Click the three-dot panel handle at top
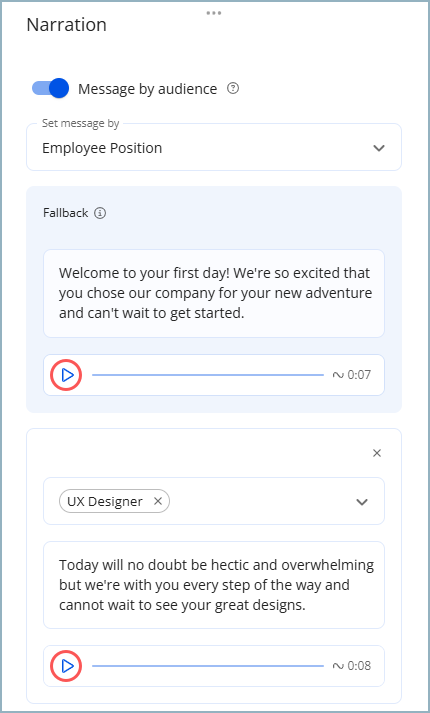 (214, 13)
